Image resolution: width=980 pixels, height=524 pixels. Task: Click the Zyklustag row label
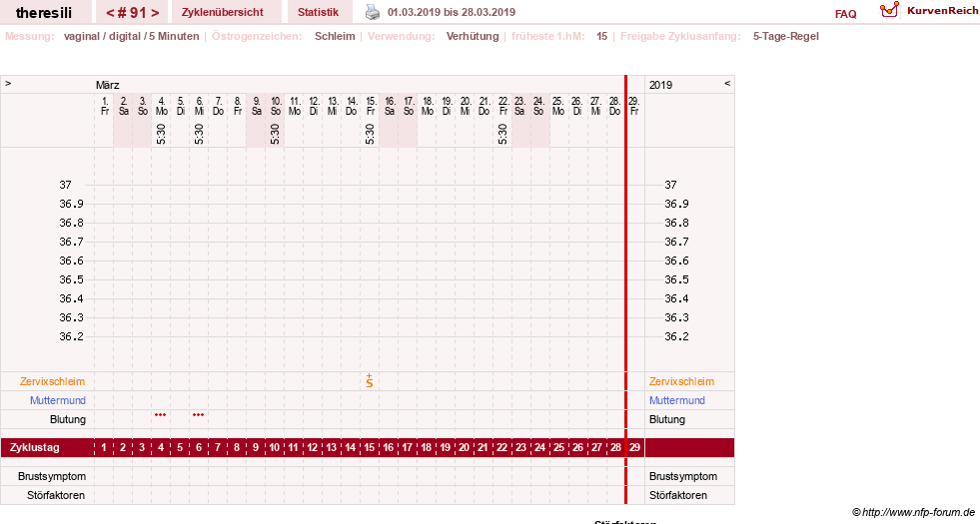coord(35,447)
